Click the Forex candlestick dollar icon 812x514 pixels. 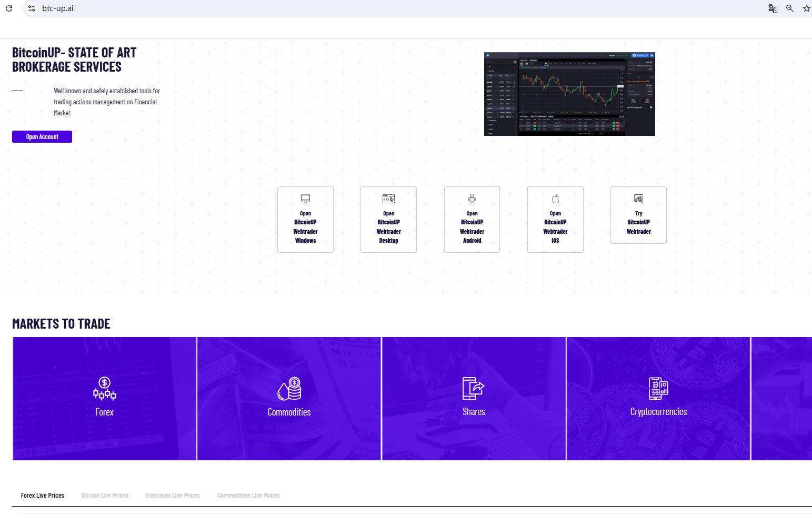(x=105, y=389)
